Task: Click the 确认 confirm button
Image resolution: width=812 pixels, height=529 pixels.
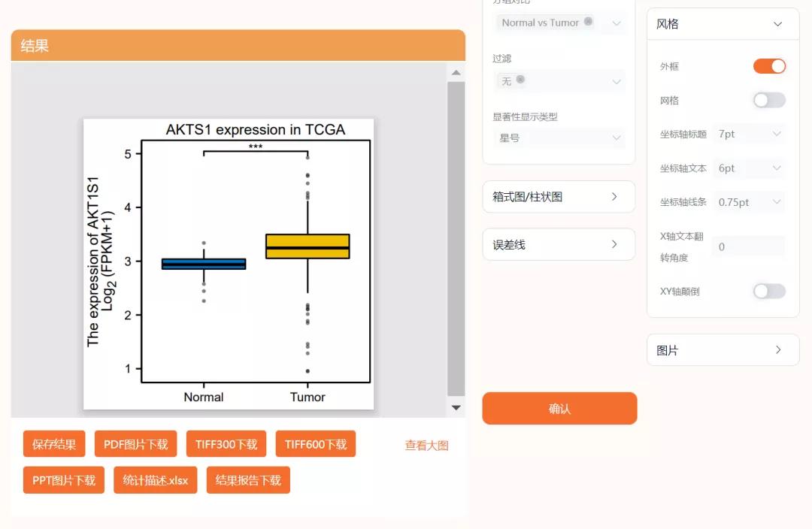Action: coord(559,409)
